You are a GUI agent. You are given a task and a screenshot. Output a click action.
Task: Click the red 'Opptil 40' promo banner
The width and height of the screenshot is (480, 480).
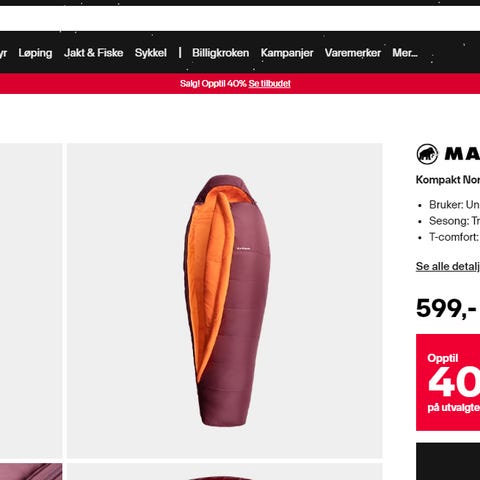tap(448, 382)
